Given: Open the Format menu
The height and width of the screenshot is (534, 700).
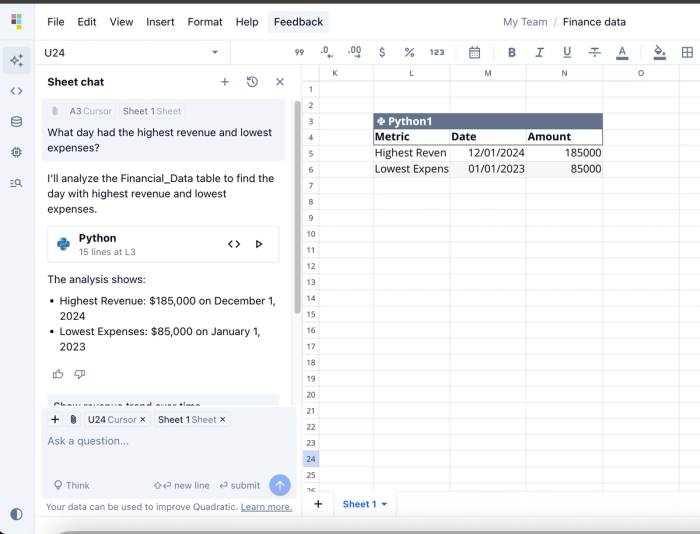Looking at the screenshot, I should pos(205,22).
